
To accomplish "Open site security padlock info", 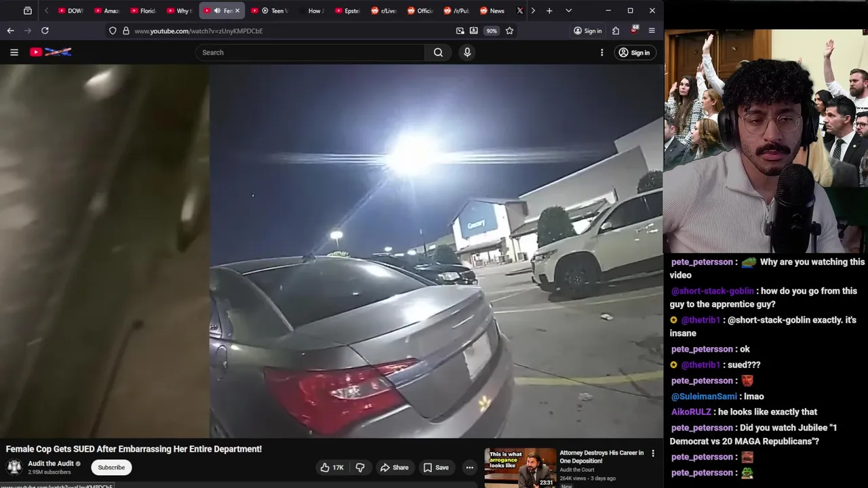I will click(x=125, y=30).
